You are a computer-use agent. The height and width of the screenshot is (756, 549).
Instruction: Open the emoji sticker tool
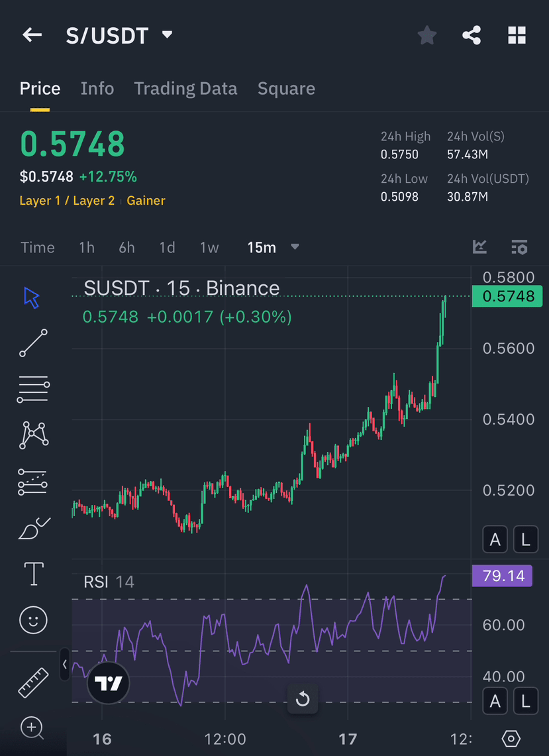(x=33, y=620)
